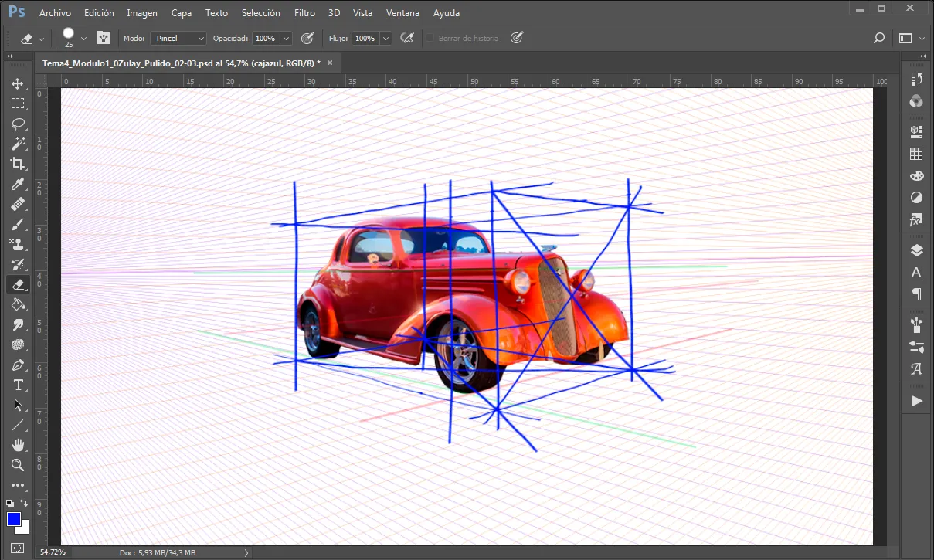Open the Actions play panel icon
934x560 pixels.
[x=917, y=401]
